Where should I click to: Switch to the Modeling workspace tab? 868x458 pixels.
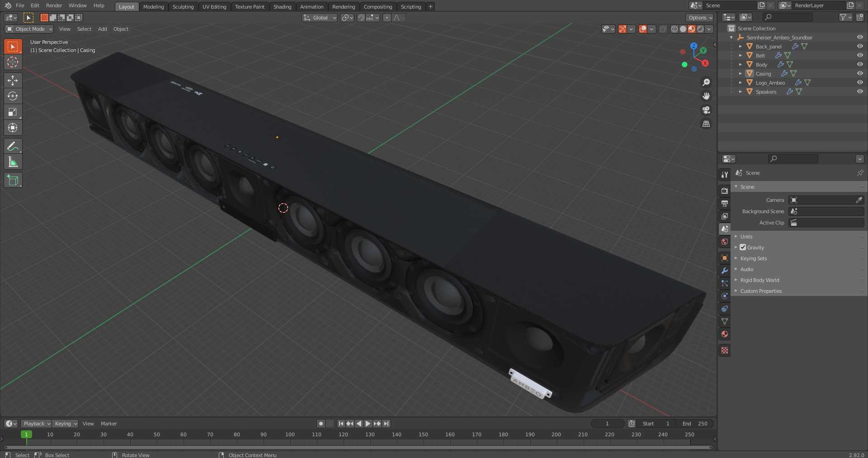point(153,7)
